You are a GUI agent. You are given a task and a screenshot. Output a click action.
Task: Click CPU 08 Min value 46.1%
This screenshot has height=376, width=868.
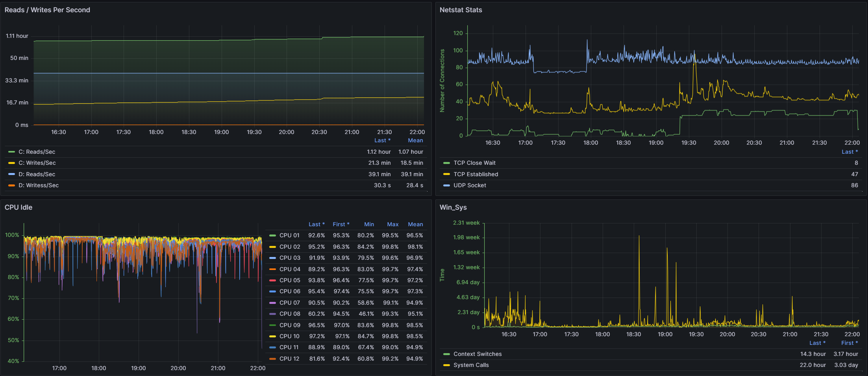[x=366, y=314]
